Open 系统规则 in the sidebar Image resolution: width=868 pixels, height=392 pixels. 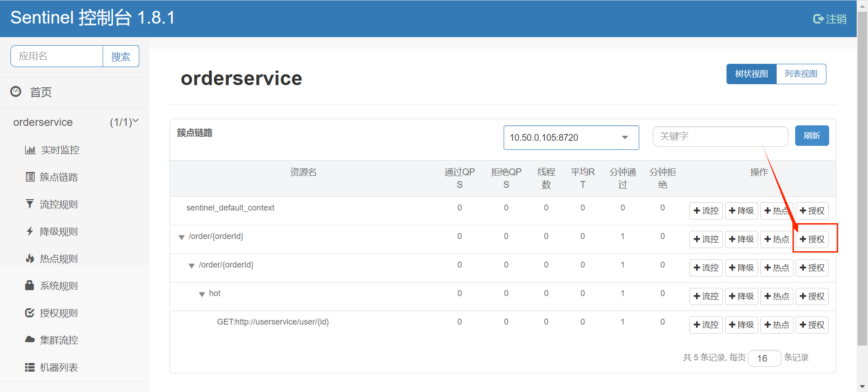click(x=59, y=286)
